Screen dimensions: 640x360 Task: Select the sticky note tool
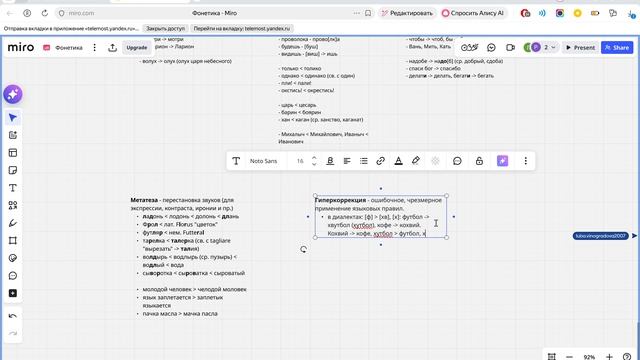click(x=13, y=170)
